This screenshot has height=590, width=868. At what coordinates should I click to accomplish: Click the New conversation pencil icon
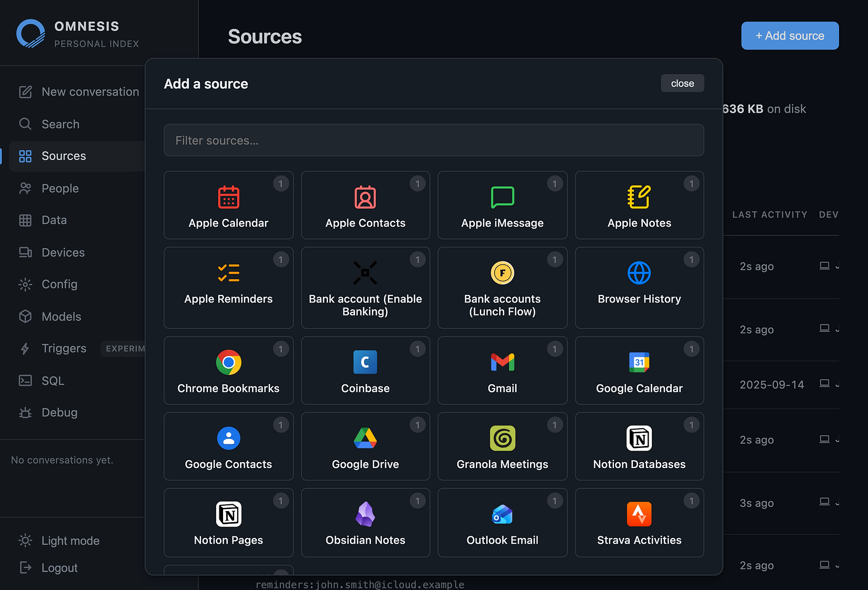(25, 92)
